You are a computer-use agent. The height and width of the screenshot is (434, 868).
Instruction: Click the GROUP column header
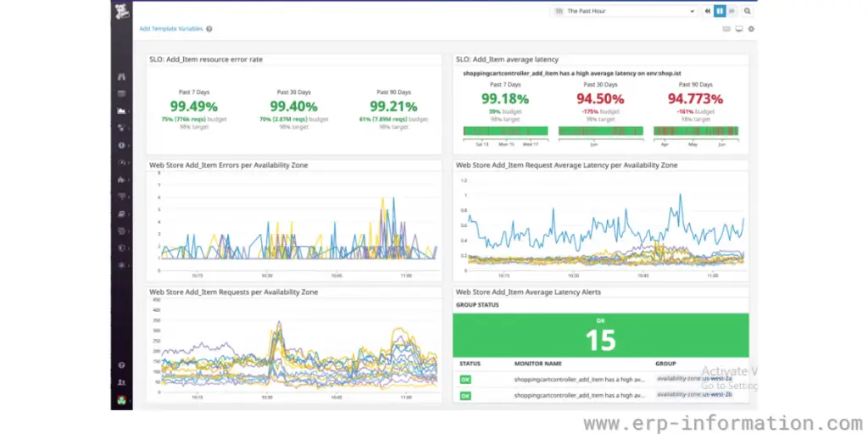click(666, 364)
